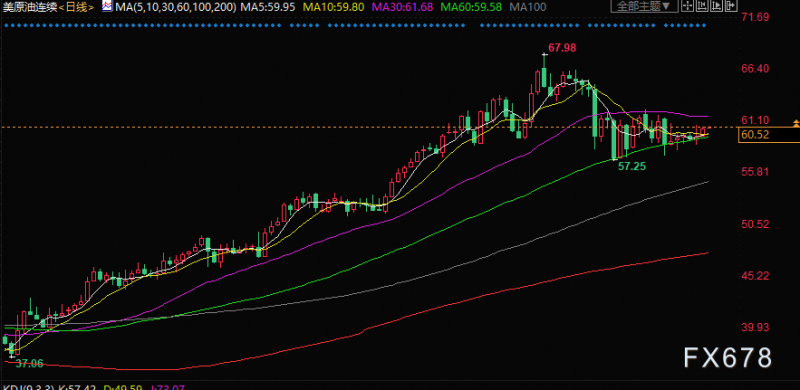Toggle the MA60:59.58 line label
800x390 pixels.
(471, 7)
